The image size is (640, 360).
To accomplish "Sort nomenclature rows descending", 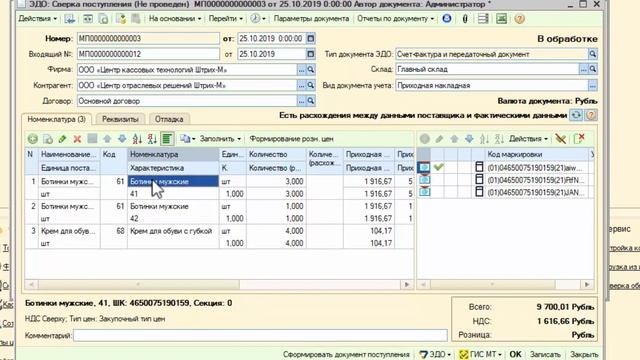I will pos(152,139).
